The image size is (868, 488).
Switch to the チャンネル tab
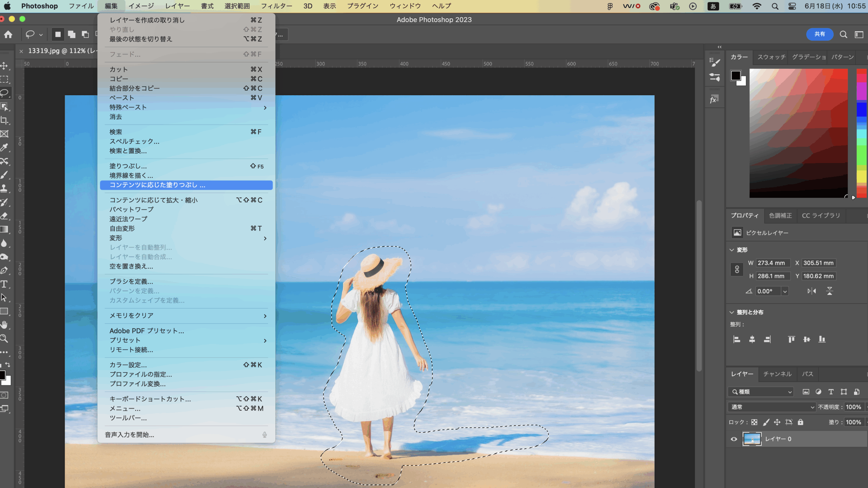777,374
